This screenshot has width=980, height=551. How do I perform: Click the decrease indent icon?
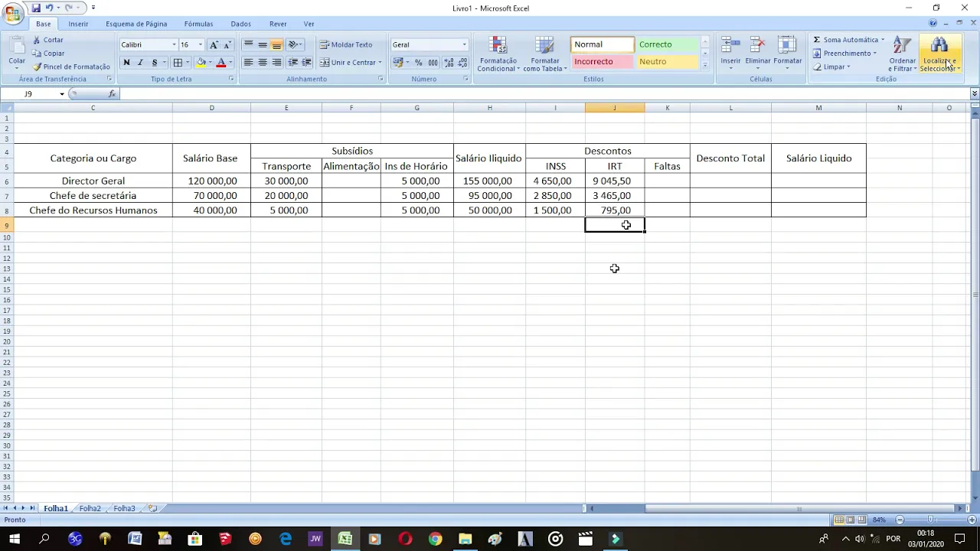(292, 63)
